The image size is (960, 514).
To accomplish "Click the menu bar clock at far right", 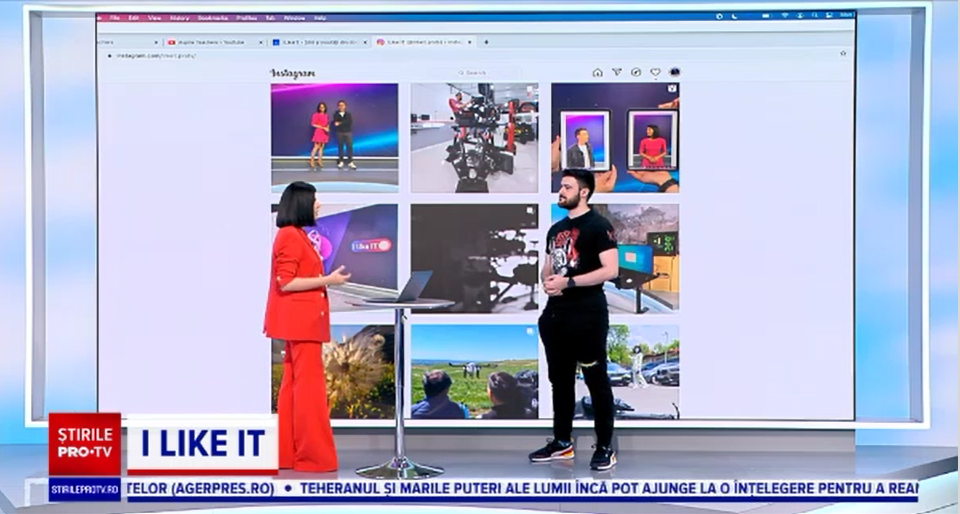I will (x=846, y=15).
